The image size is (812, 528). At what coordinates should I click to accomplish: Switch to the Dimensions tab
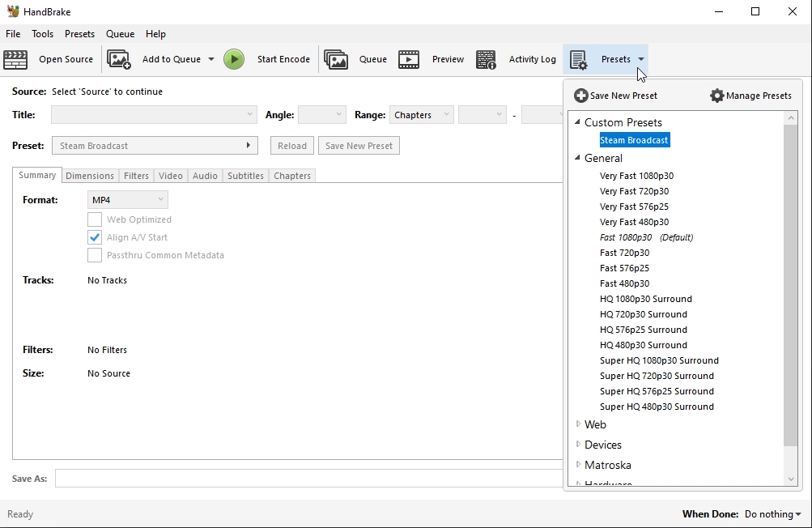pos(90,176)
